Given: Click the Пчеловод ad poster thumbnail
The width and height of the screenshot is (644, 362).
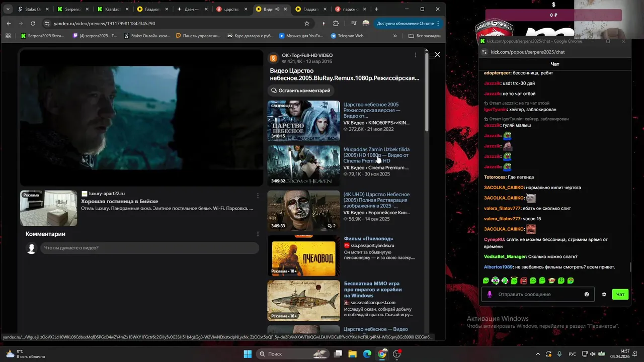Looking at the screenshot, I should tap(303, 256).
